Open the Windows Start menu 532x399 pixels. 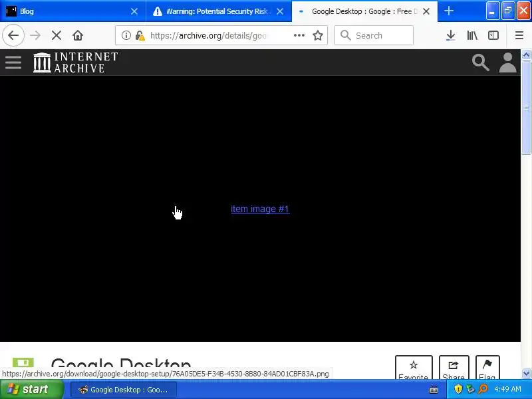[x=31, y=389]
